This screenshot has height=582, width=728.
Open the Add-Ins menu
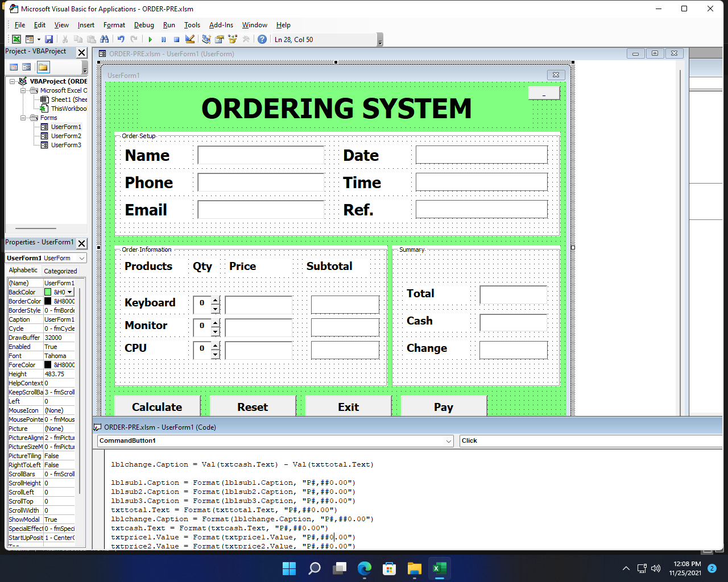[221, 25]
